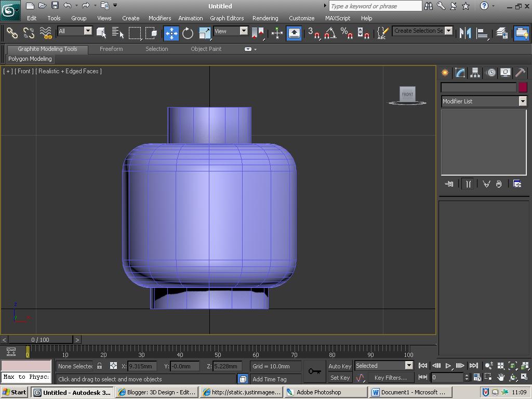532x399 pixels.
Task: Open the Graph Editors menu
Action: click(x=227, y=18)
